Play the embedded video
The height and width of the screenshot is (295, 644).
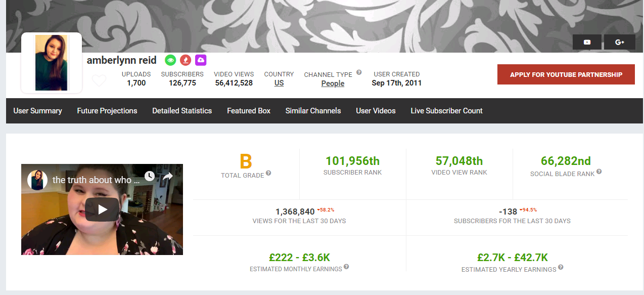click(x=102, y=209)
